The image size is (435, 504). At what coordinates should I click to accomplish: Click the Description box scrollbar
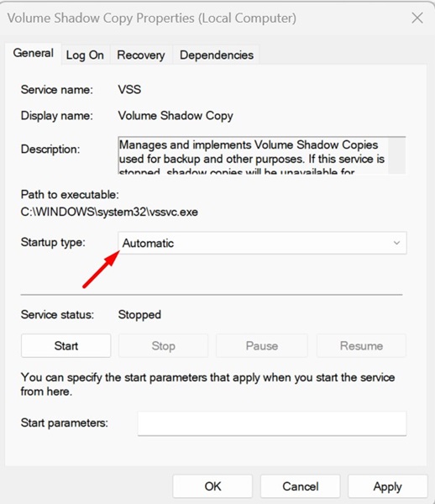[396, 155]
